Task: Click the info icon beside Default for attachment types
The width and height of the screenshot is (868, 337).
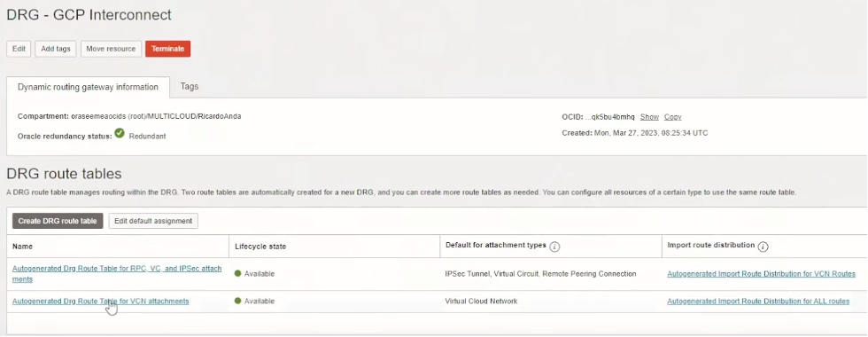Action: pos(554,247)
